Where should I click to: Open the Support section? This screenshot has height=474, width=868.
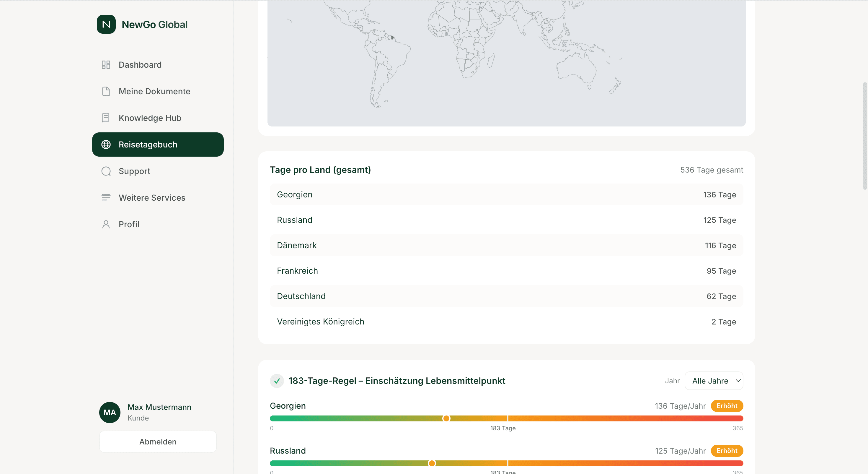[x=158, y=171]
